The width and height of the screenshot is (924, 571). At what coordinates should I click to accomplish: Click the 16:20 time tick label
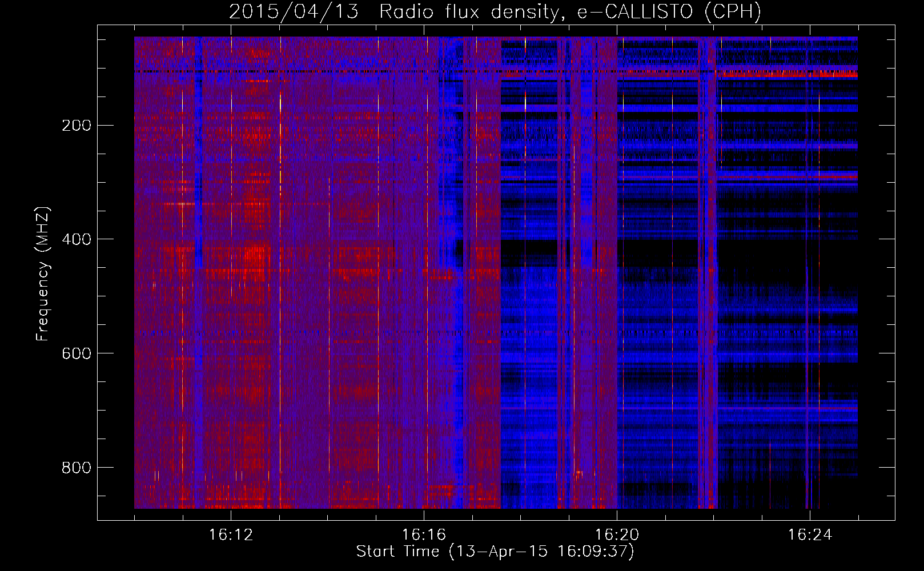click(x=617, y=535)
